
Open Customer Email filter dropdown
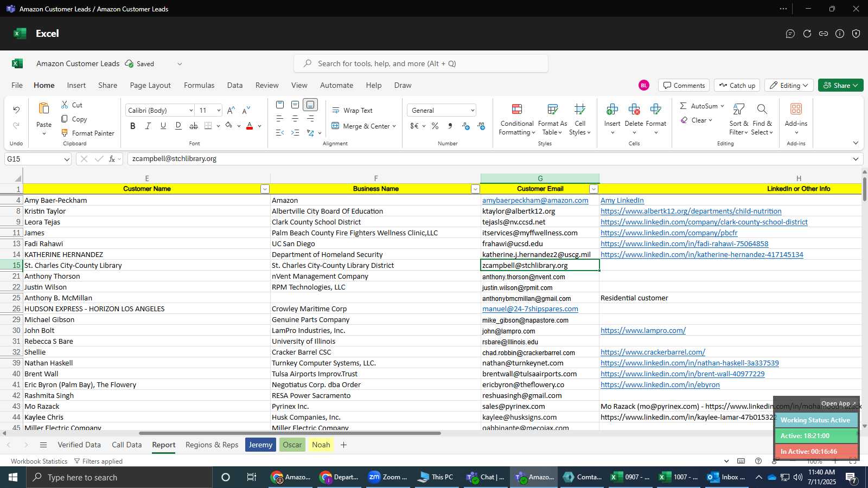tap(593, 189)
